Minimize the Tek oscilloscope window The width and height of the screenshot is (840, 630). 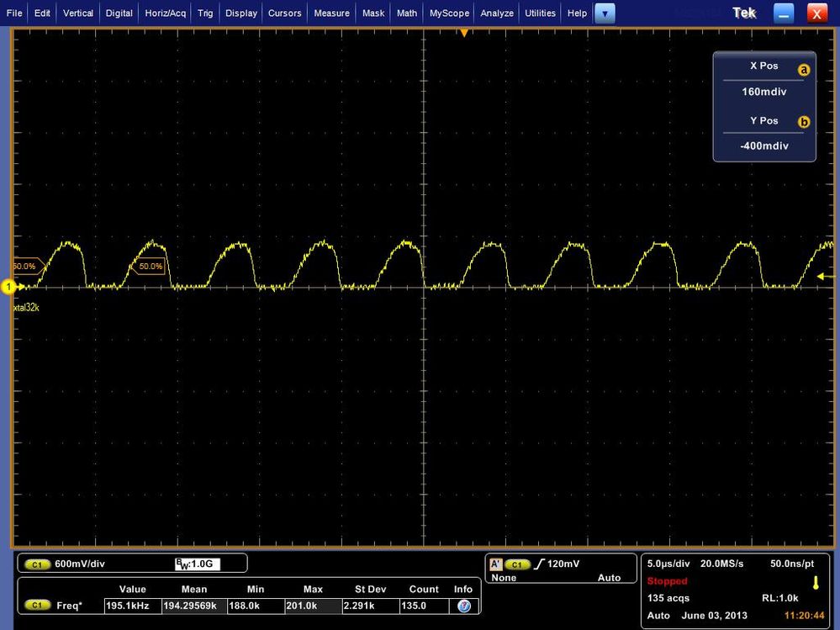tap(783, 14)
